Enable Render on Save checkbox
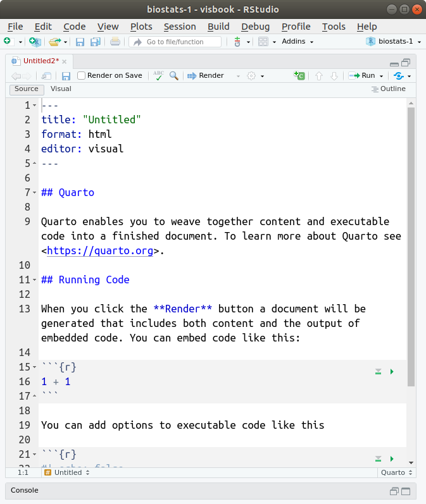 (x=82, y=75)
